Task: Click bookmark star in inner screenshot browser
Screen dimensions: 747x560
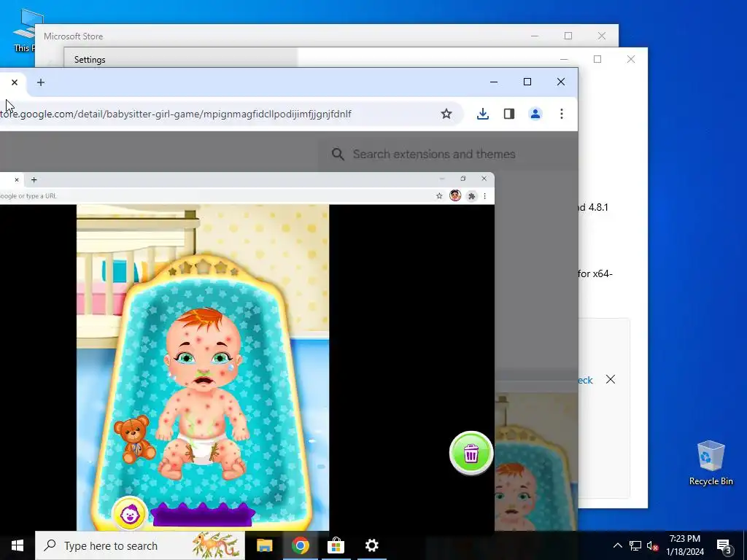Action: pos(439,195)
